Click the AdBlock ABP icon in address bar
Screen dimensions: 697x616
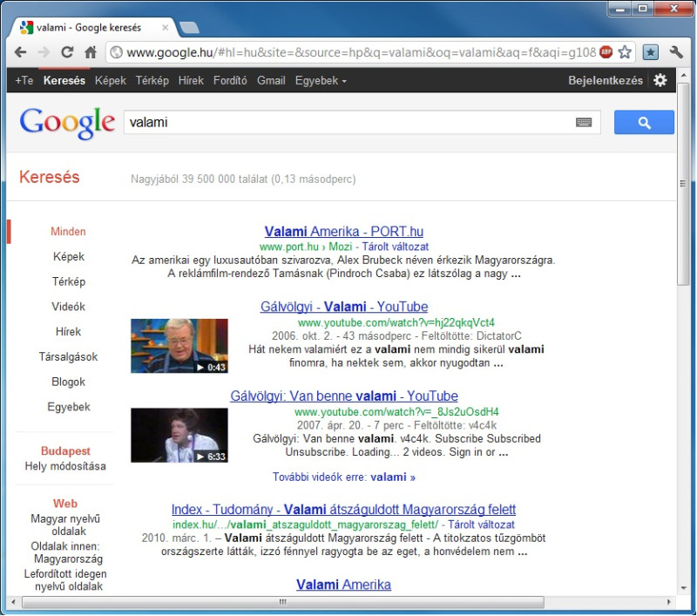click(606, 52)
